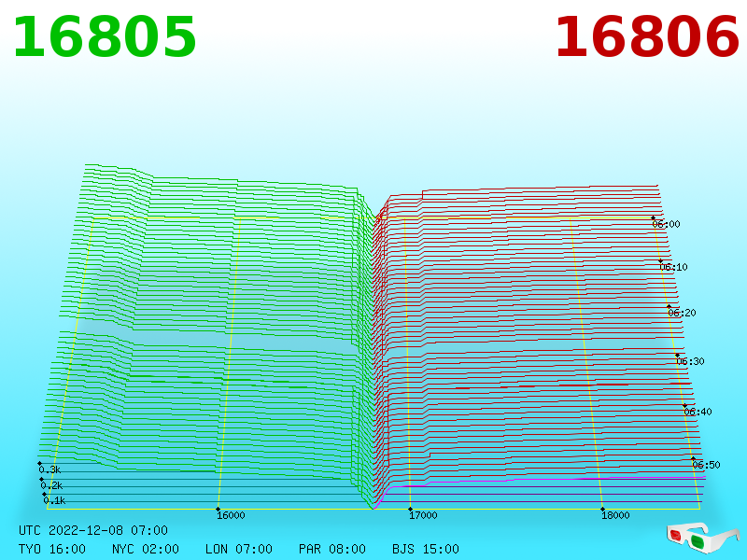Click the 0.3k volume axis label
The height and width of the screenshot is (560, 747).
[x=49, y=470]
